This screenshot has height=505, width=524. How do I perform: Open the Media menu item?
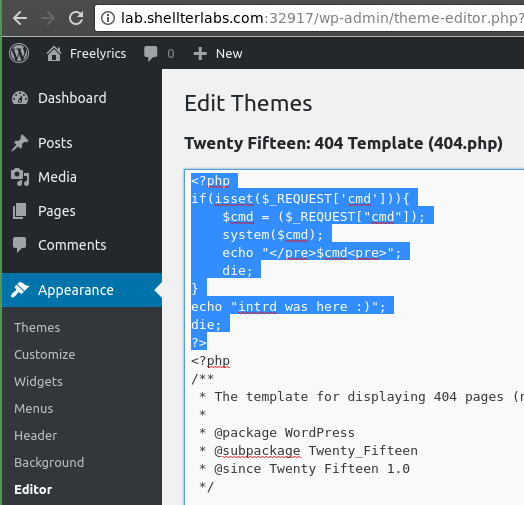tap(57, 177)
